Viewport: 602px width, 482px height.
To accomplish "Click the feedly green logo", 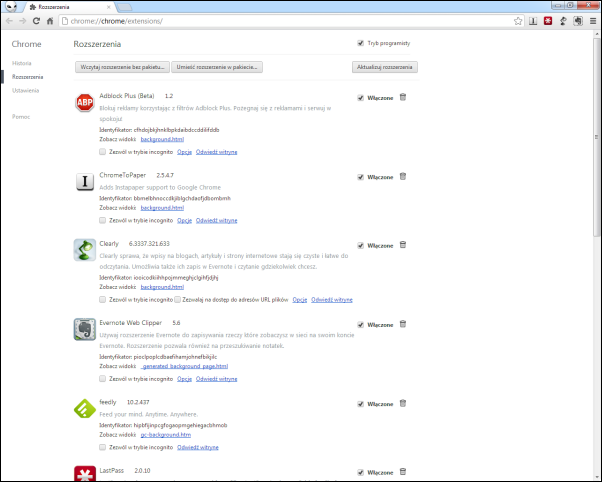I will [84, 408].
